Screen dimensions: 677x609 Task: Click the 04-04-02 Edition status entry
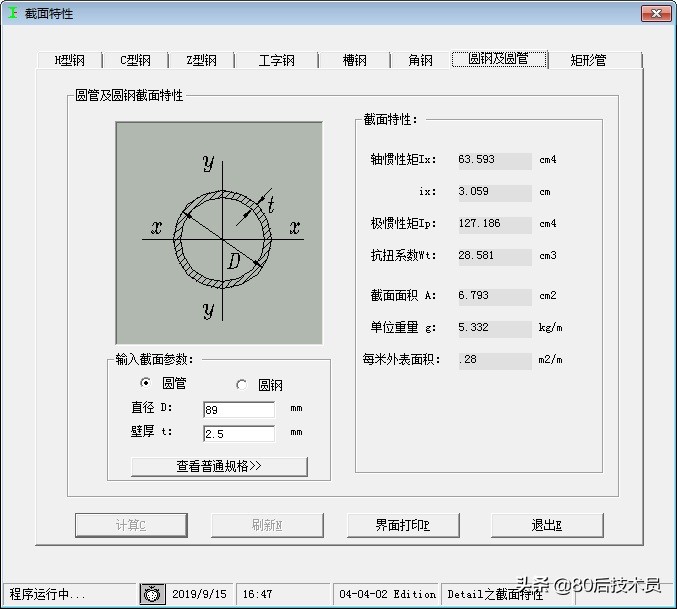[387, 594]
